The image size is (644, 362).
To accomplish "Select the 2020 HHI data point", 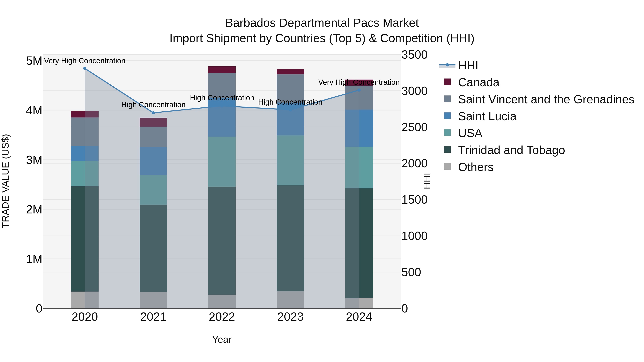I will 85,68.
